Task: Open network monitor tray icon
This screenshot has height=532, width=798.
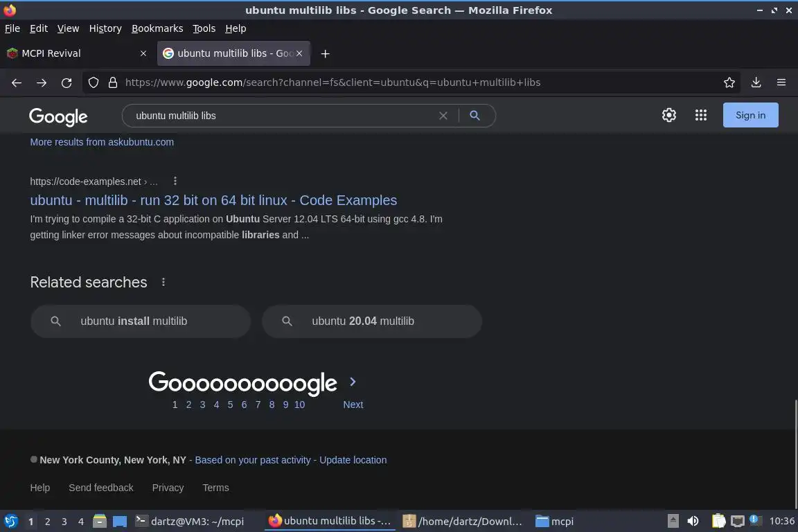Action: (737, 521)
